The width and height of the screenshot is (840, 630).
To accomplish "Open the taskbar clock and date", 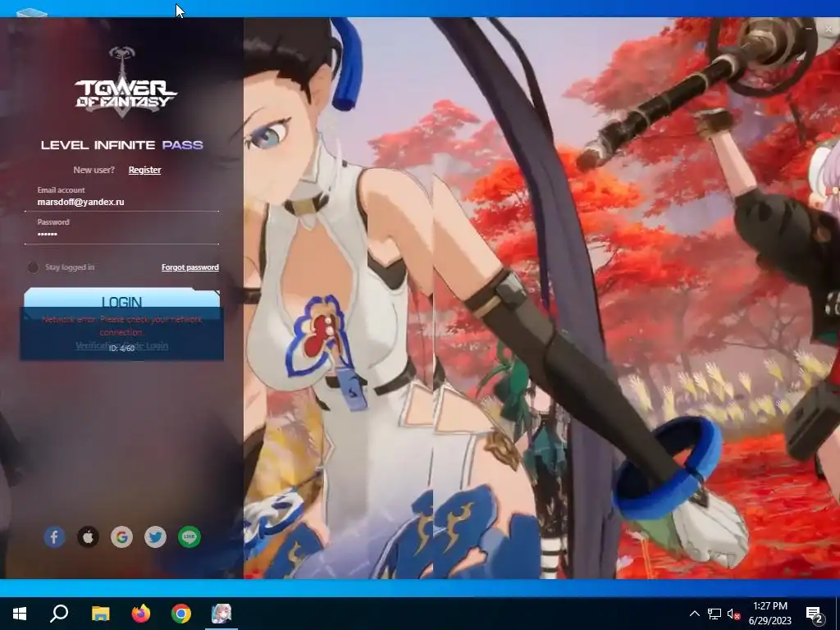I will 769,614.
